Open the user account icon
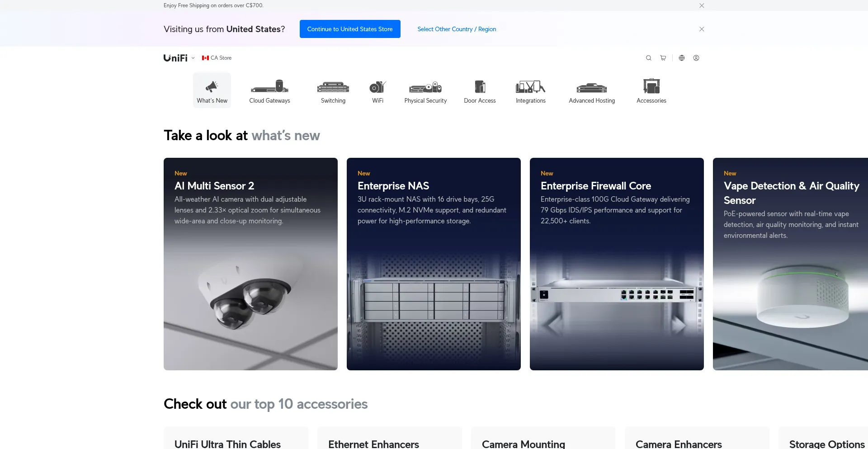Screen dimensions: 868x449 tap(696, 58)
